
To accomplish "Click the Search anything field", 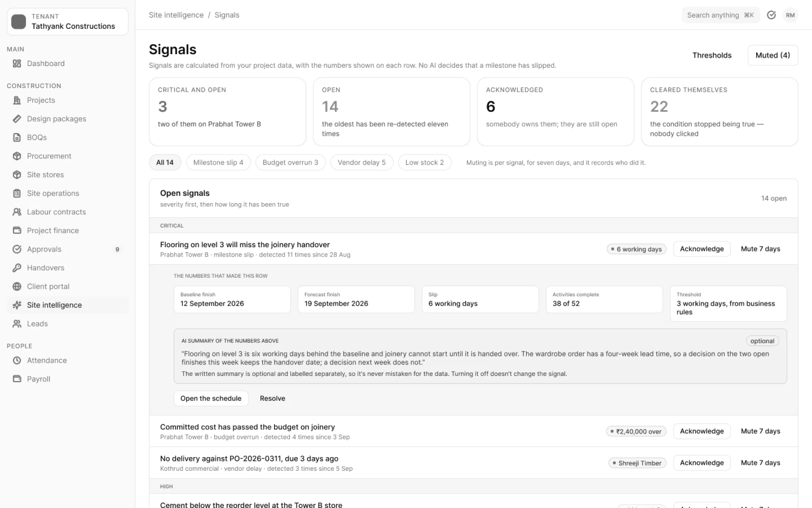I will pos(721,15).
